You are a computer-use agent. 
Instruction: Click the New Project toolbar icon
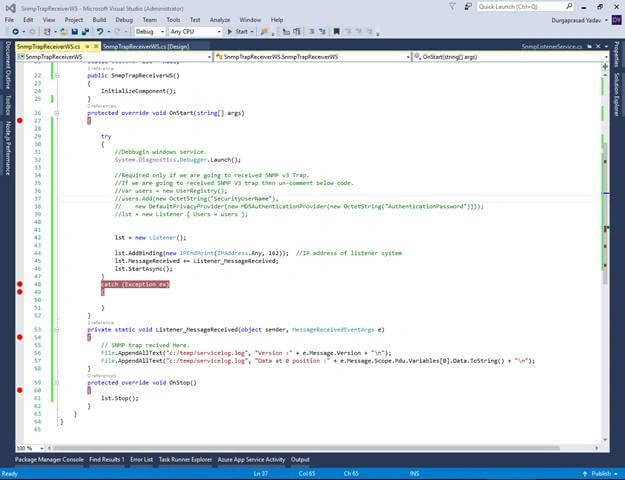point(47,31)
